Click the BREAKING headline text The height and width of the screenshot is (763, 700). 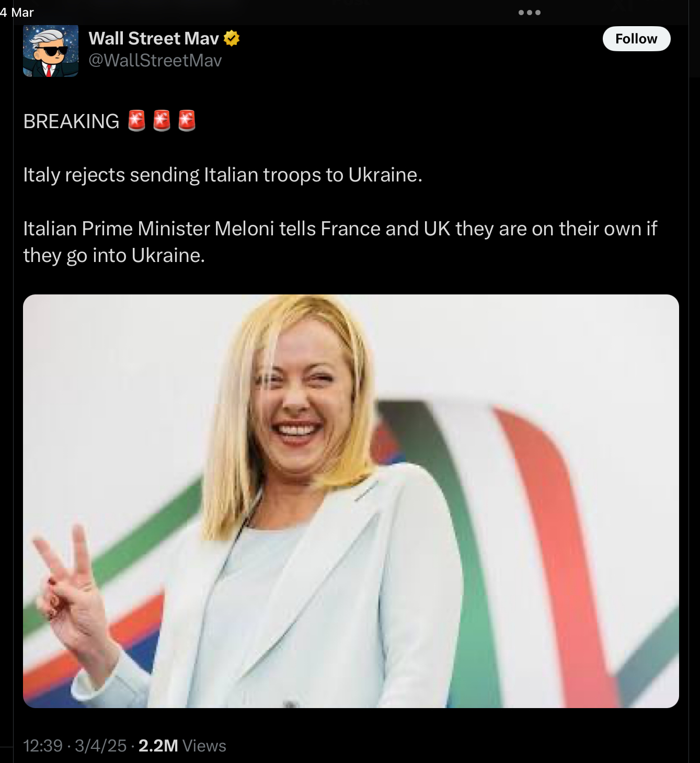tap(72, 121)
